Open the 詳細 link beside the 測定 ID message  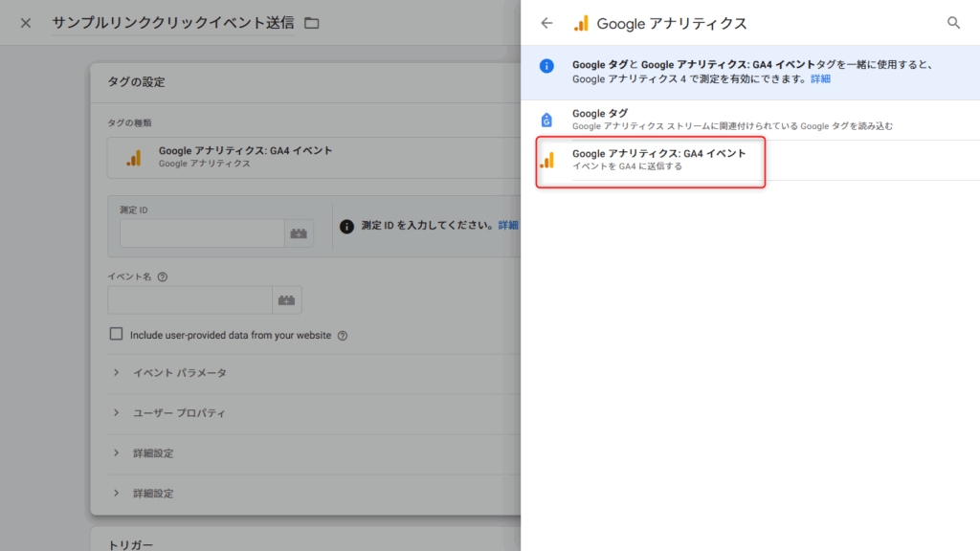point(508,226)
